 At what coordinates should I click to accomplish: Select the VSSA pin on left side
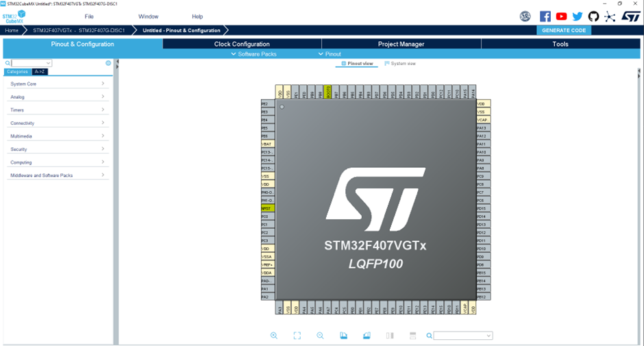click(x=267, y=257)
